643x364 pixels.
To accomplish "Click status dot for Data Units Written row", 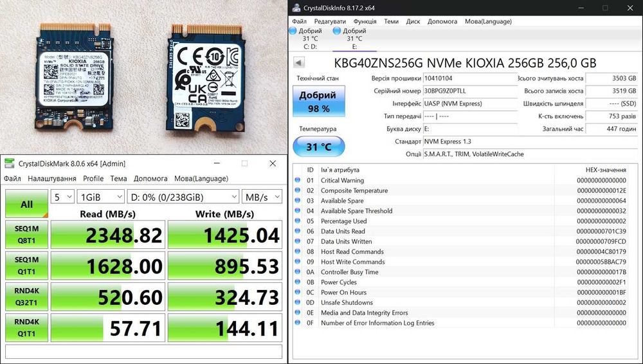I will 298,241.
